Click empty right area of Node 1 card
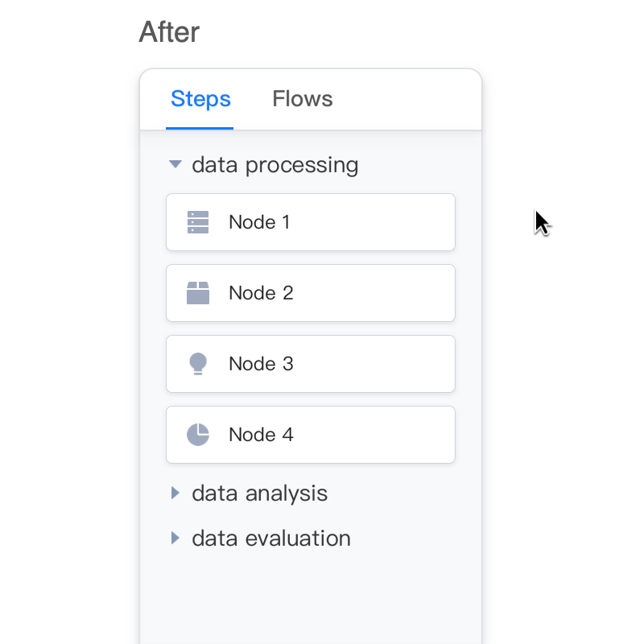The width and height of the screenshot is (644, 644). coord(386,222)
